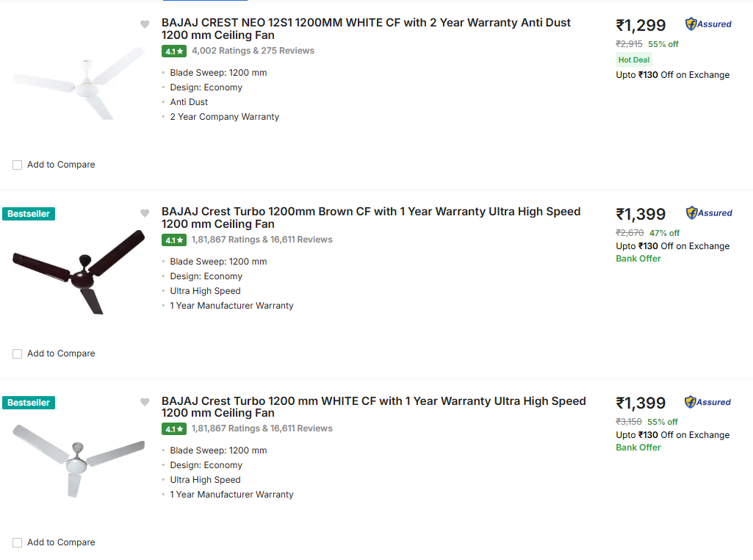
Task: Click heart icon on Crest Turbo Brown fan
Action: [x=145, y=213]
